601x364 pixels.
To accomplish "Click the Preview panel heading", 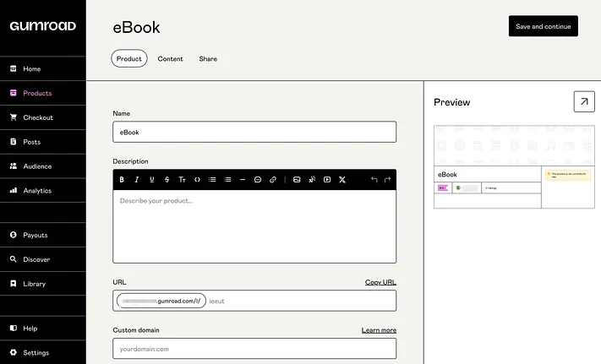I will pyautogui.click(x=452, y=102).
